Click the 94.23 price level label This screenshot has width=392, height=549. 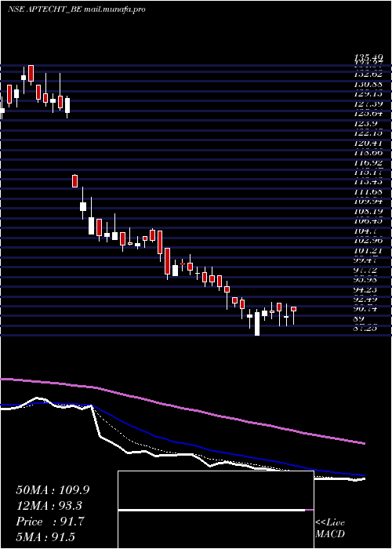point(365,289)
